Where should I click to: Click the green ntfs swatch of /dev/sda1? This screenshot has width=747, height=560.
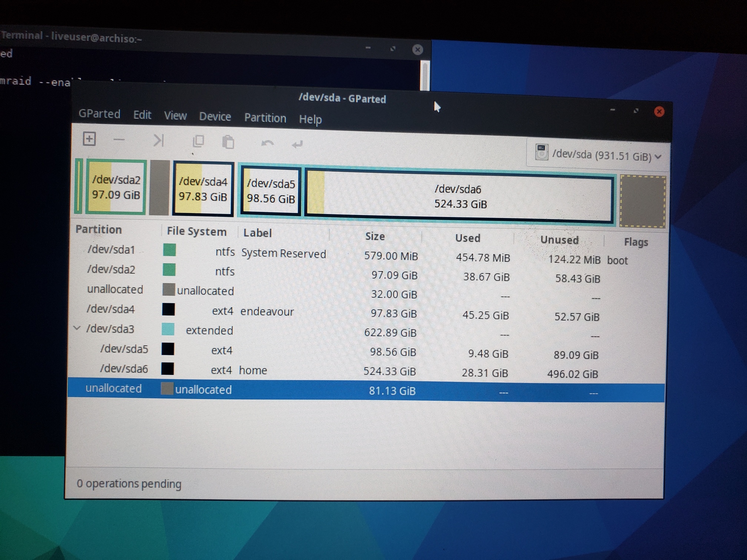coord(169,250)
